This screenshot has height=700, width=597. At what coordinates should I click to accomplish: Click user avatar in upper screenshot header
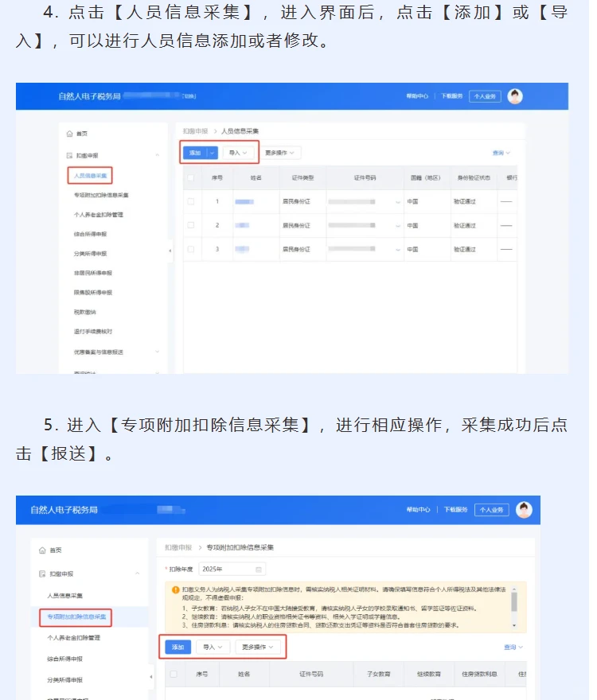click(x=515, y=96)
